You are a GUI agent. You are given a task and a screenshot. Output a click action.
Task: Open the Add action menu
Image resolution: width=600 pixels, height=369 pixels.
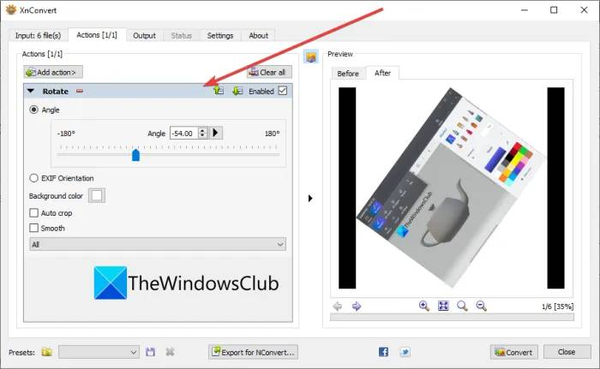click(53, 72)
